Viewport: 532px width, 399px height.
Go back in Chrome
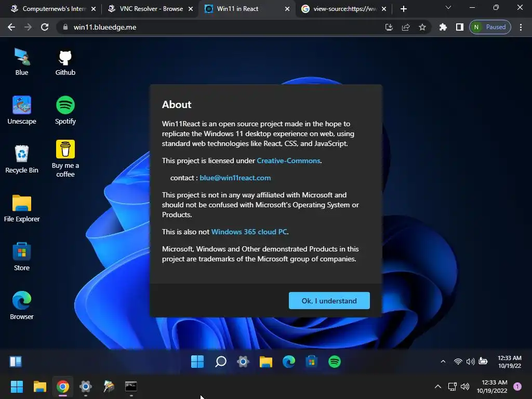tap(11, 27)
